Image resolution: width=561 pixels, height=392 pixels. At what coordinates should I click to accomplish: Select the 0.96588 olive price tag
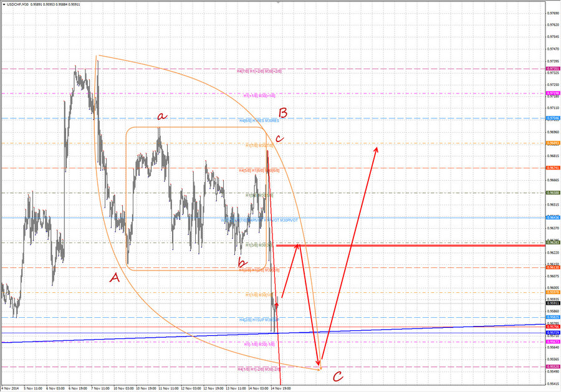tap(553, 193)
